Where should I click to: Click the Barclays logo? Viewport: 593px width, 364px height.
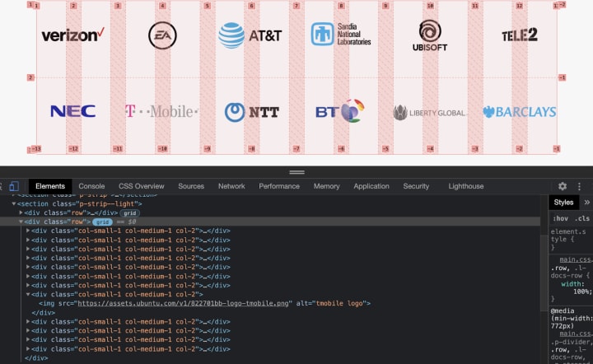coord(519,112)
